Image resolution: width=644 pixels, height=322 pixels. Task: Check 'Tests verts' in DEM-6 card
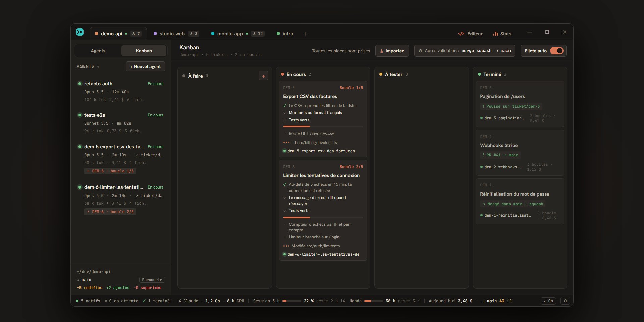285,211
